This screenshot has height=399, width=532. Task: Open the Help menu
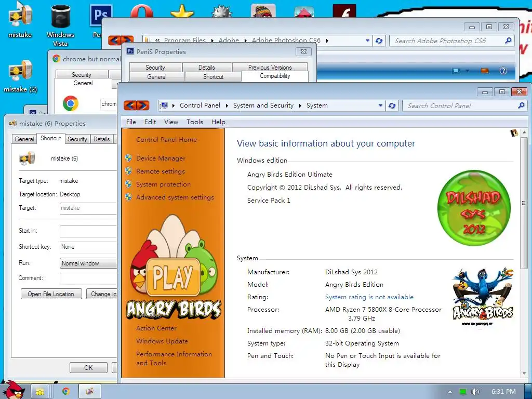218,122
